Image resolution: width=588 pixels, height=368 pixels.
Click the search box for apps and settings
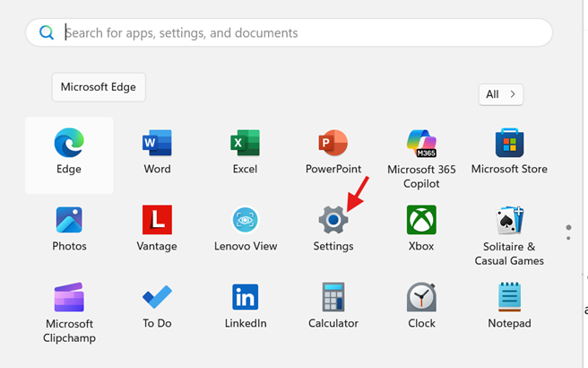click(x=296, y=33)
